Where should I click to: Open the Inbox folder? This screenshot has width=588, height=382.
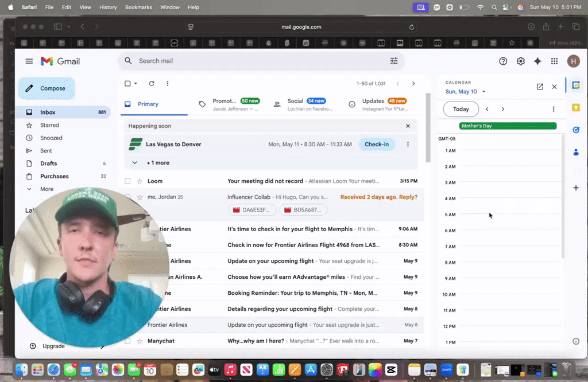[x=64, y=112]
